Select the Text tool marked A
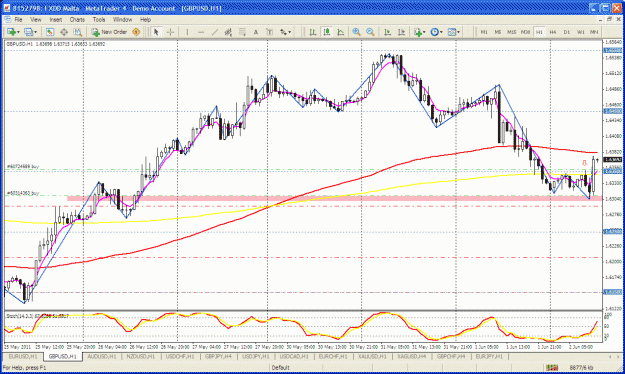Image resolution: width=625 pixels, height=374 pixels. pos(256,32)
